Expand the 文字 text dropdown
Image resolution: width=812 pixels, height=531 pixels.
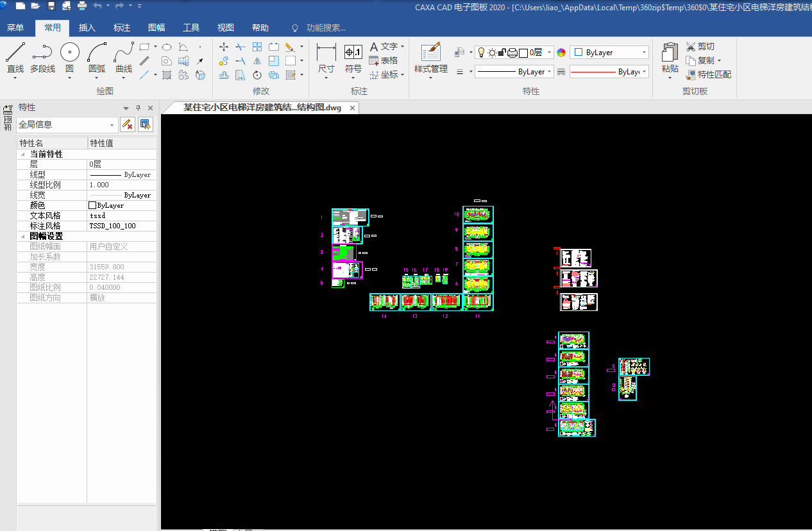pos(402,47)
